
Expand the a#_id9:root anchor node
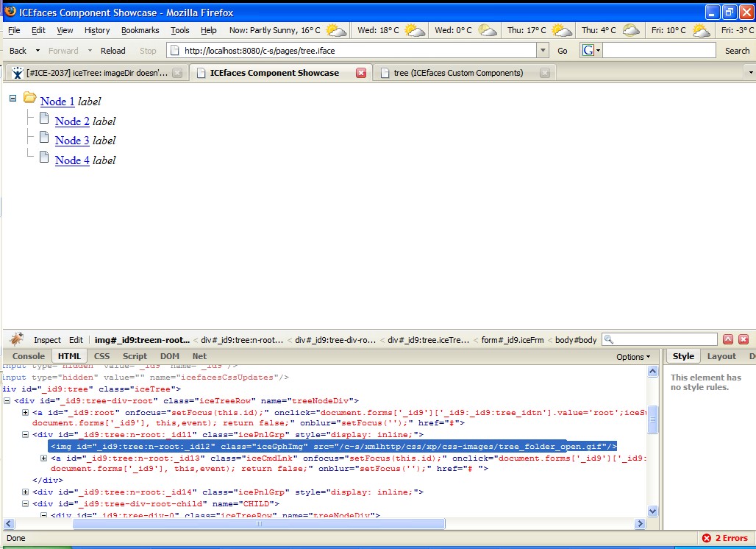[x=25, y=412]
